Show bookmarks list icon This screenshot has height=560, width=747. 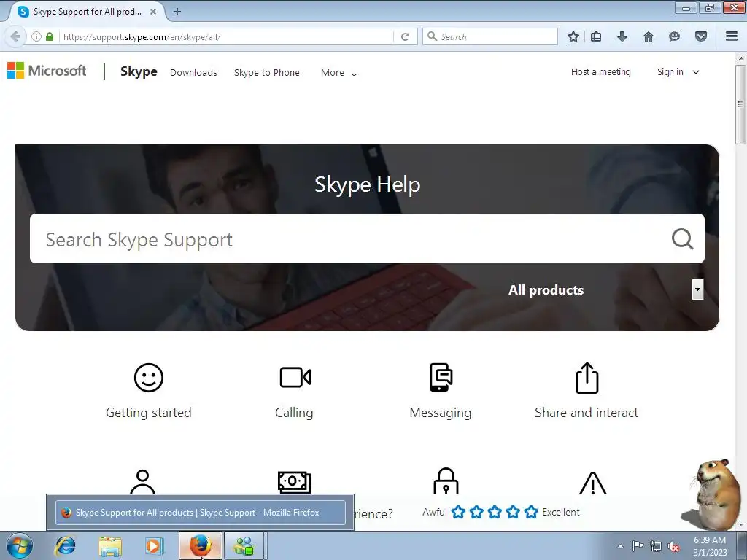596,36
